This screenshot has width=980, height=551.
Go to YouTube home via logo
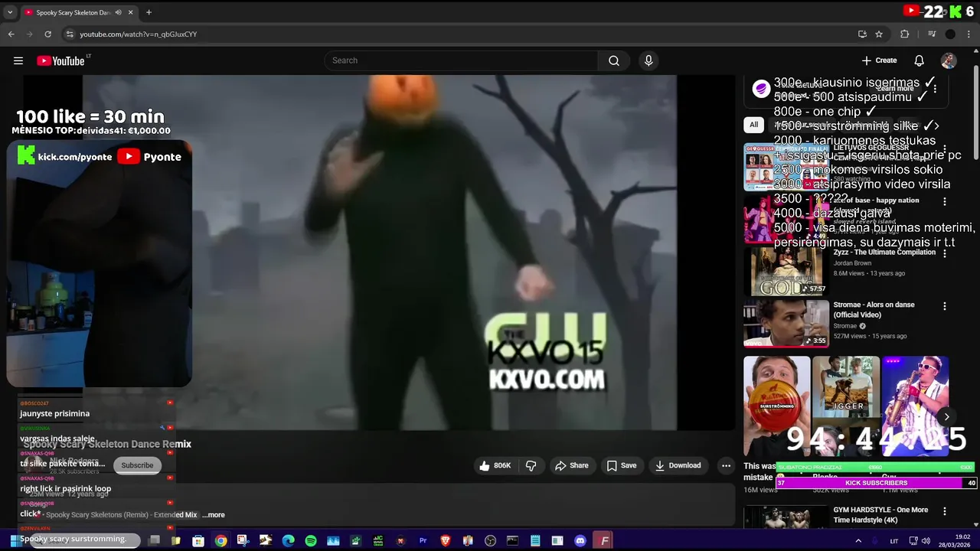coord(60,60)
